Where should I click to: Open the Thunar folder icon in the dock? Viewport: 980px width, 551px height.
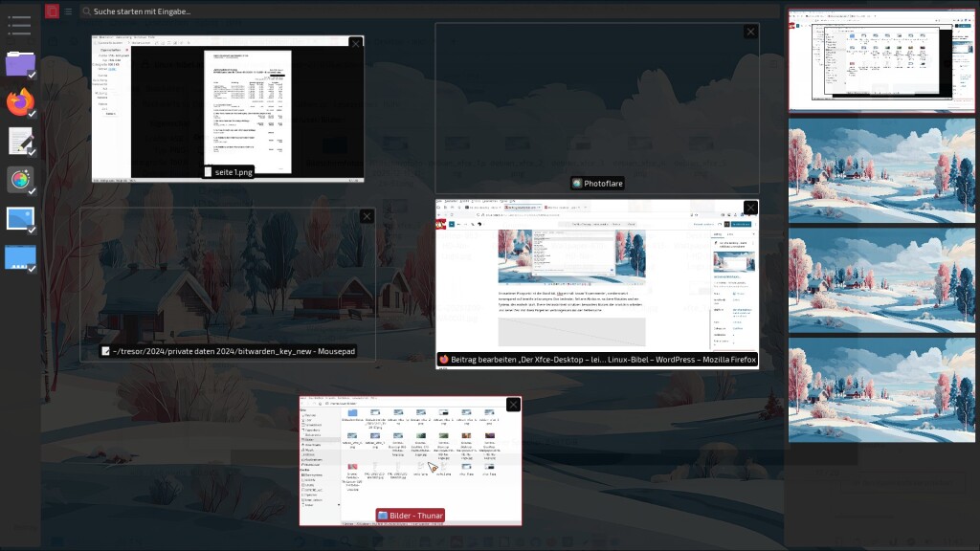(20, 64)
